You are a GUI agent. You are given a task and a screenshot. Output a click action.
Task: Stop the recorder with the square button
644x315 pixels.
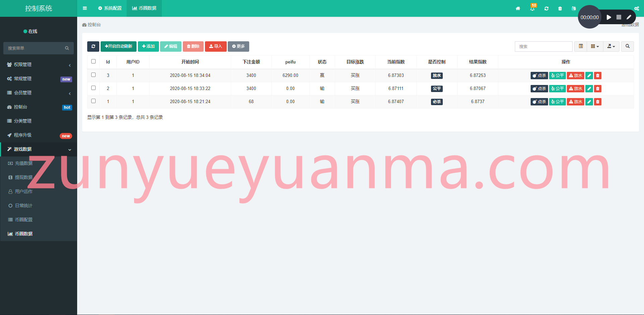(619, 17)
